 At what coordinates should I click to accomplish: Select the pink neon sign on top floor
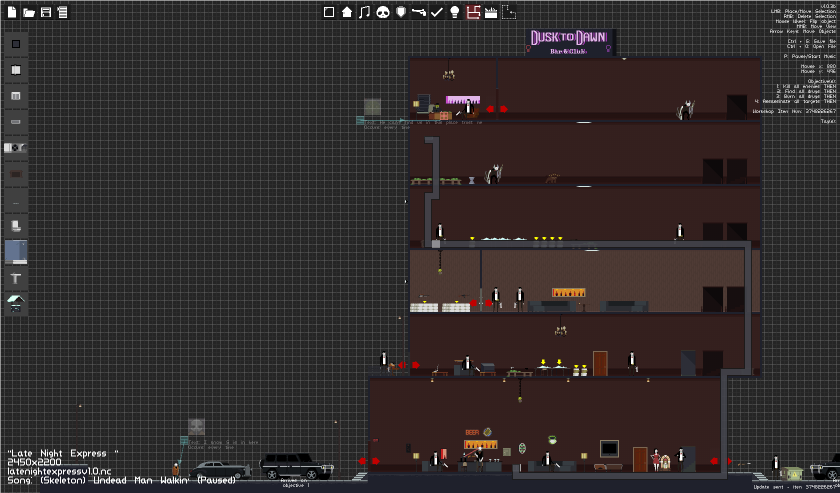coord(463,100)
